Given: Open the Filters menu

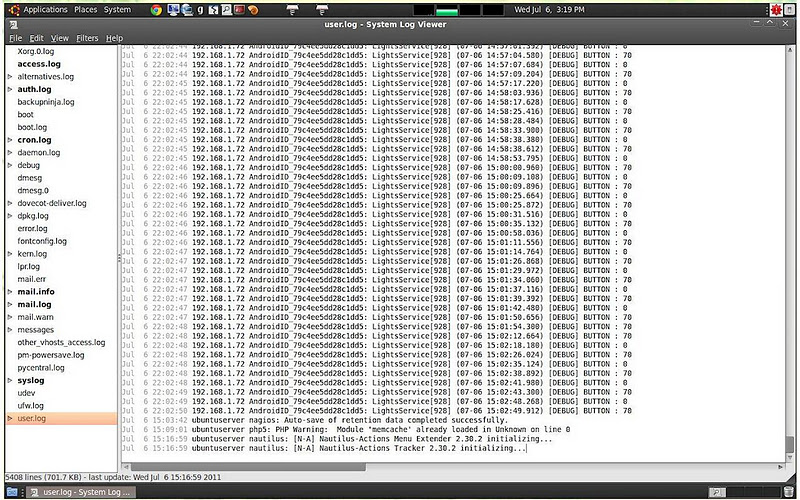Looking at the screenshot, I should 87,38.
